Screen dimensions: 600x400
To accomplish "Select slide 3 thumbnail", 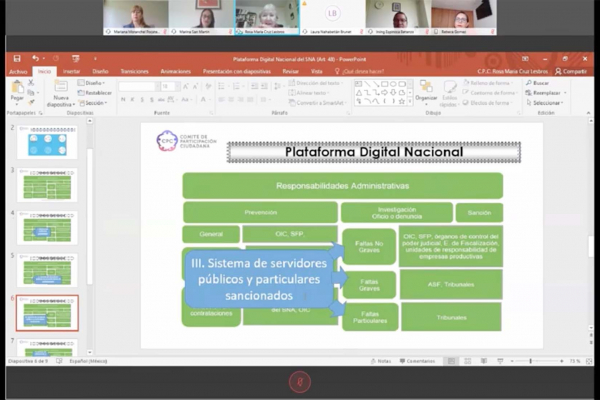I will point(47,184).
